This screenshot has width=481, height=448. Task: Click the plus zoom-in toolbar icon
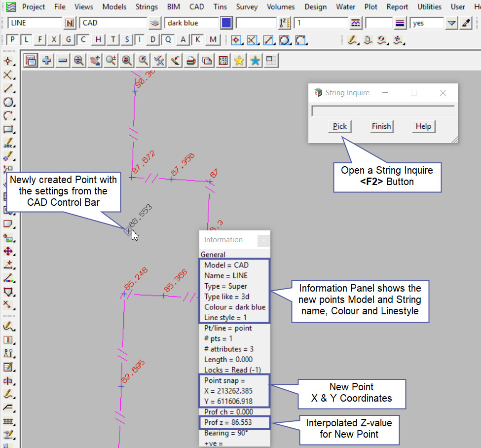tap(47, 61)
